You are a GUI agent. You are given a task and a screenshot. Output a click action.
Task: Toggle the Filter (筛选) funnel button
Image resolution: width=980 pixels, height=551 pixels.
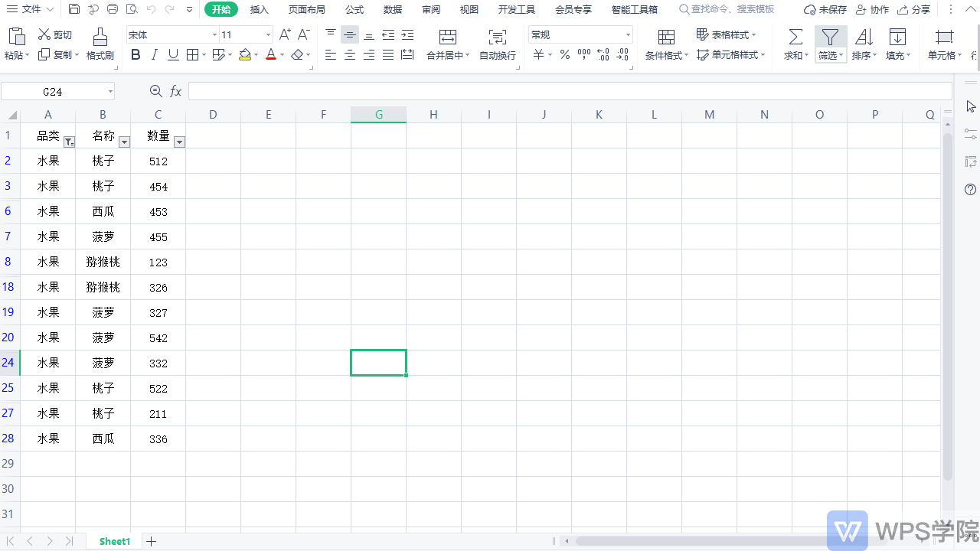tap(830, 37)
